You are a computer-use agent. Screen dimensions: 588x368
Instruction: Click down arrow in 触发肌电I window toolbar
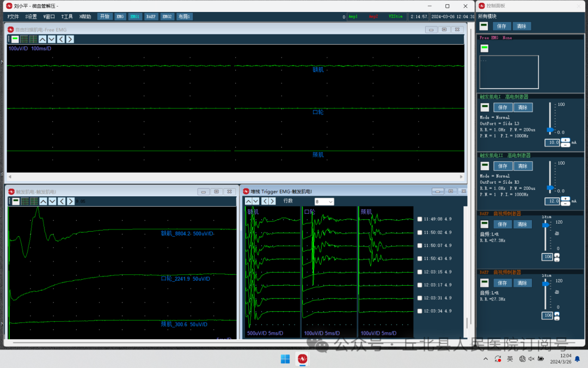52,201
